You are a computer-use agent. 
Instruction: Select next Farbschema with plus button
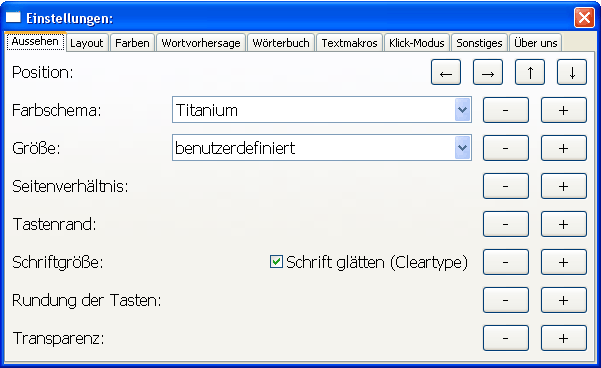(564, 110)
